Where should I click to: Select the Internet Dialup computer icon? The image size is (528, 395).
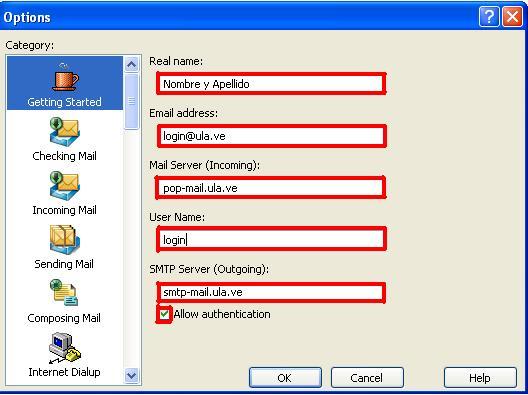tap(64, 348)
